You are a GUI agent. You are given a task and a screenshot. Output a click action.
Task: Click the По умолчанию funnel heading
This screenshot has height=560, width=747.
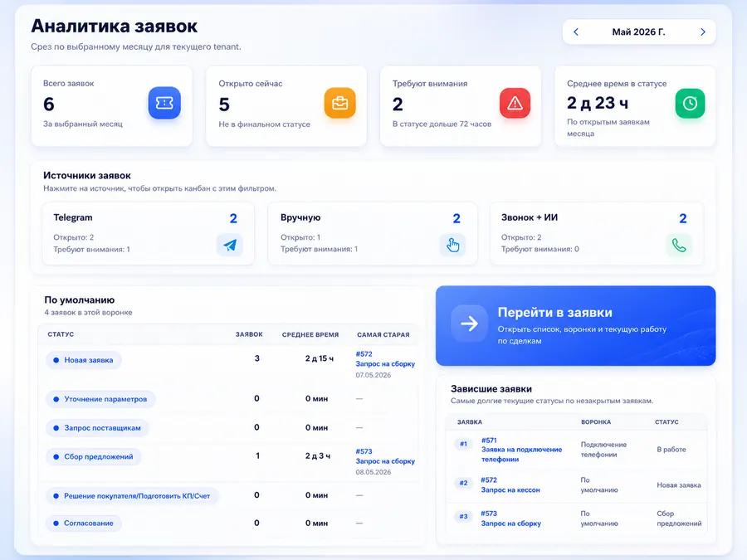click(80, 300)
